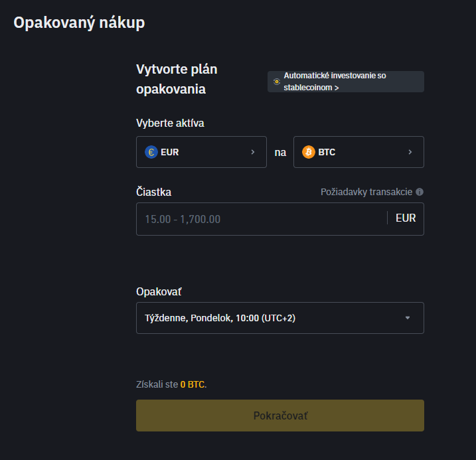The image size is (476, 460).
Task: Expand the EUR selector chevron arrow
Action: 252,152
